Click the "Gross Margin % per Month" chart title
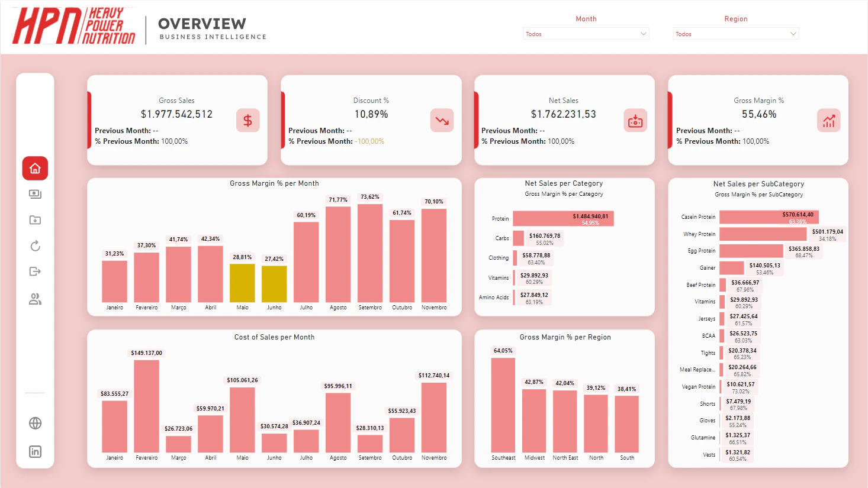The height and width of the screenshot is (488, 868). point(274,183)
